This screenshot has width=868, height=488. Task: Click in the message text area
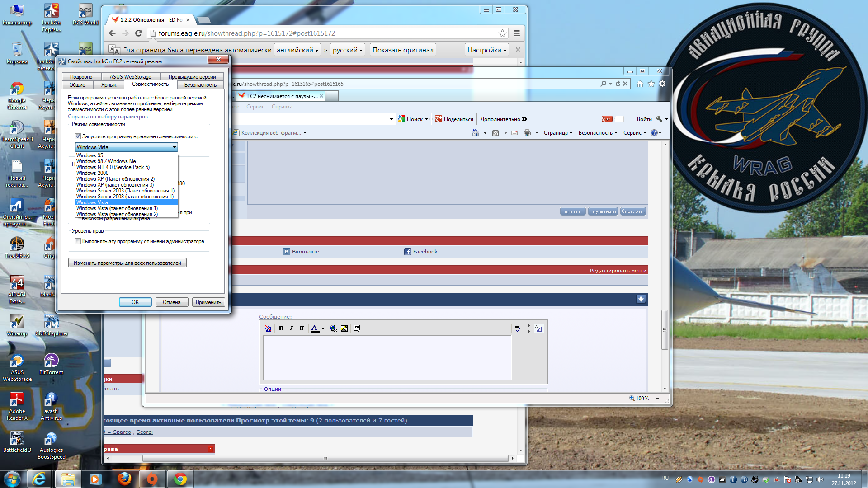[387, 358]
